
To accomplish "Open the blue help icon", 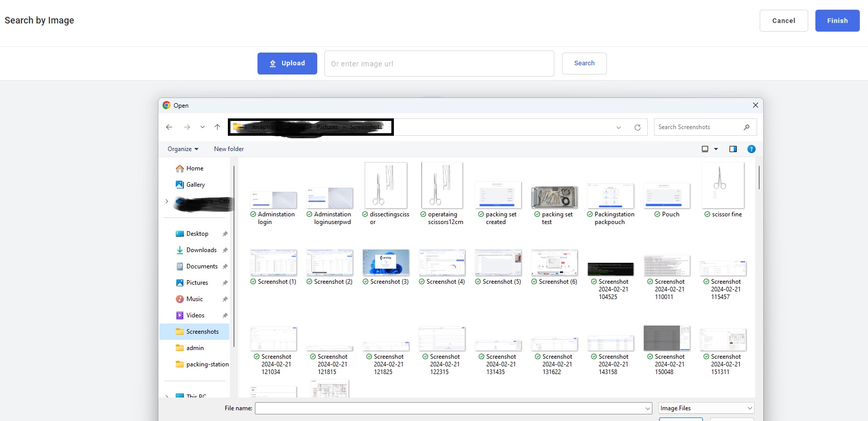I will 752,149.
